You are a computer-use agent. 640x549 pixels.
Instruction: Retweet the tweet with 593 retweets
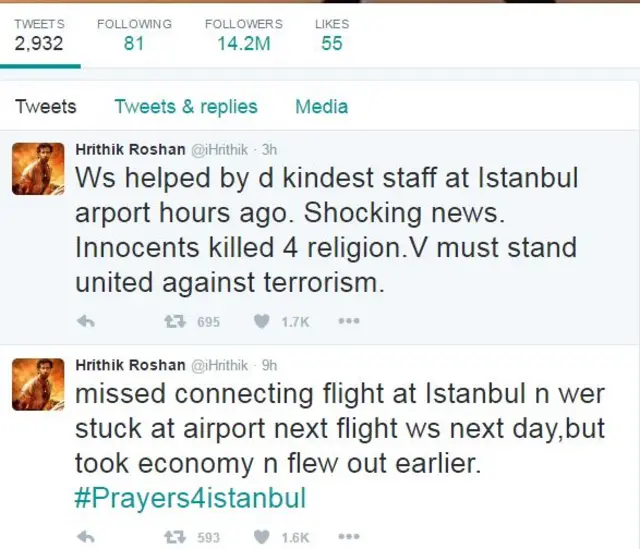point(175,538)
